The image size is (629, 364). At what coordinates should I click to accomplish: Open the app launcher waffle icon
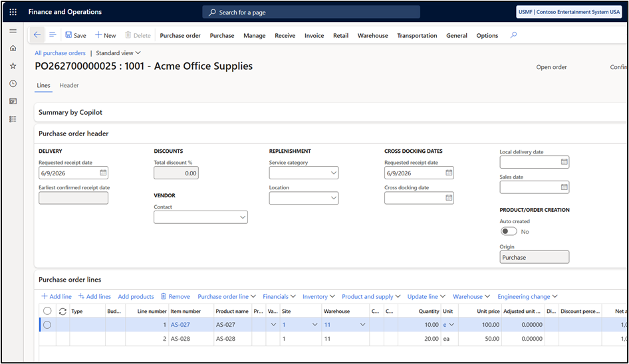coord(13,12)
